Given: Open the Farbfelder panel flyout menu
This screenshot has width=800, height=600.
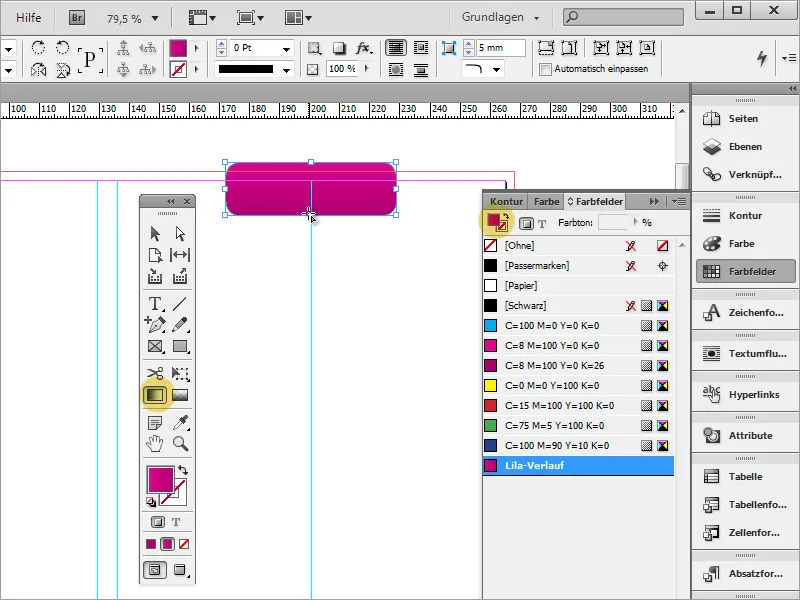Looking at the screenshot, I should pos(679,202).
